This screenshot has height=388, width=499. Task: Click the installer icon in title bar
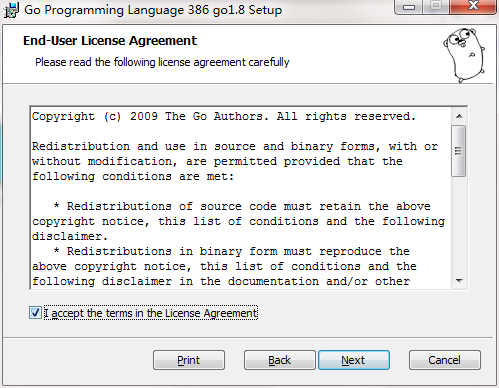tap(11, 10)
